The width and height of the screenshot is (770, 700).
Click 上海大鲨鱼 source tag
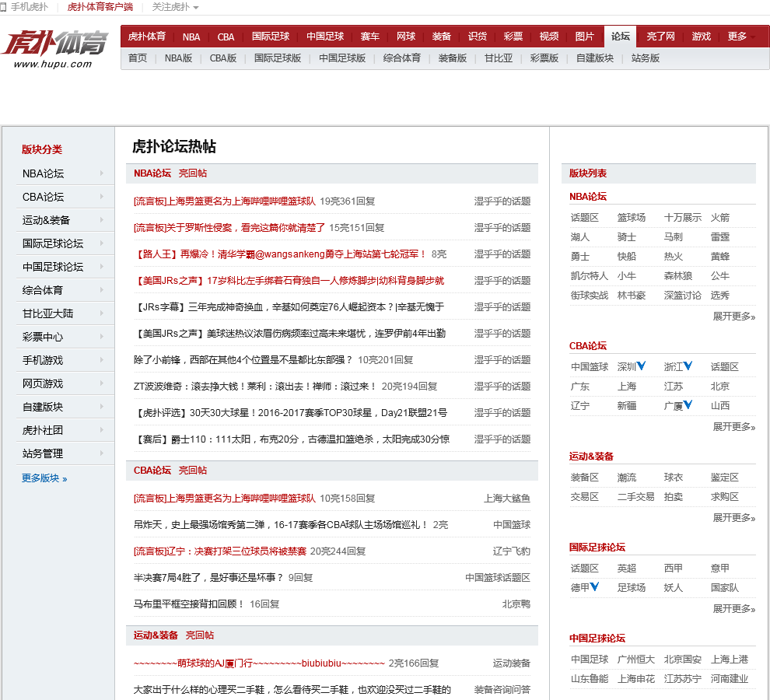click(x=507, y=498)
